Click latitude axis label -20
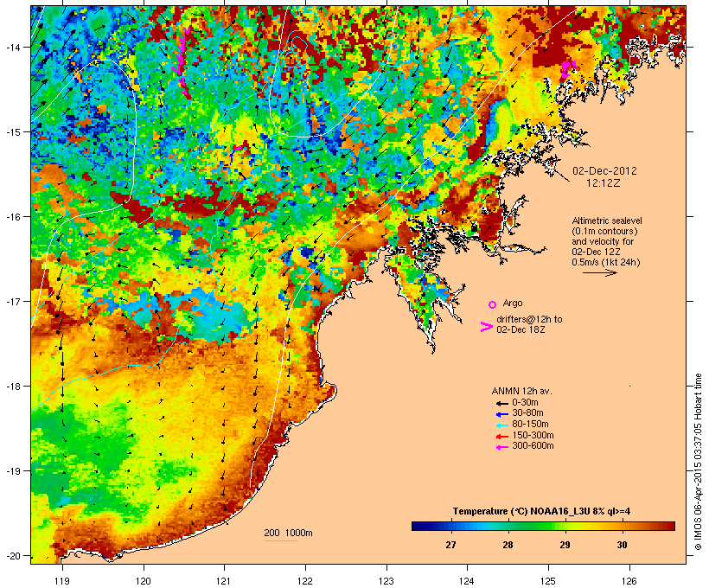Image resolution: width=709 pixels, height=588 pixels. click(x=12, y=555)
